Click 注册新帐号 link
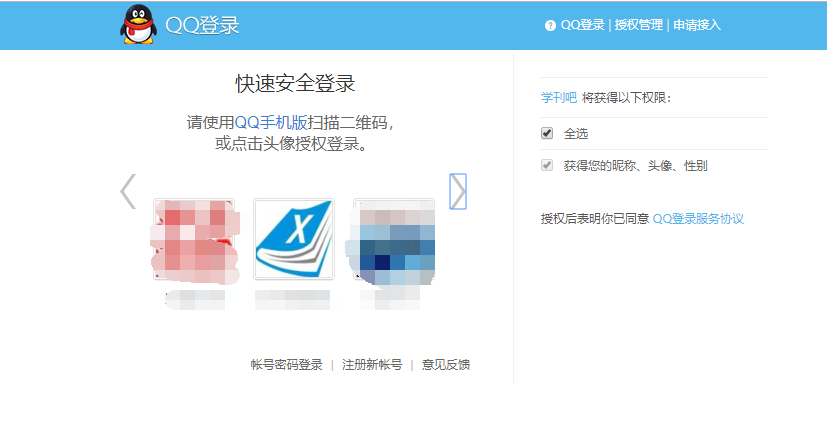Viewport: 827px width, 437px height. (x=372, y=365)
